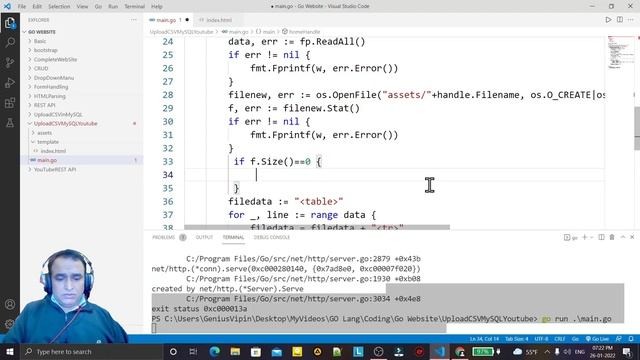The height and width of the screenshot is (360, 640).
Task: Open File Explorer from the taskbar
Action: tap(235, 351)
